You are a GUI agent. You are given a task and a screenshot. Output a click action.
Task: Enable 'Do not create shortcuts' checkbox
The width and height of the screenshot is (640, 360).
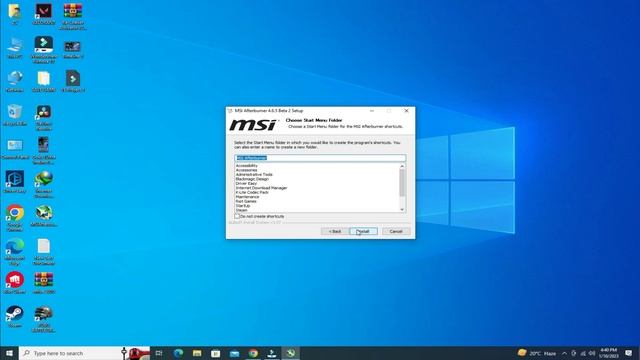click(x=237, y=216)
